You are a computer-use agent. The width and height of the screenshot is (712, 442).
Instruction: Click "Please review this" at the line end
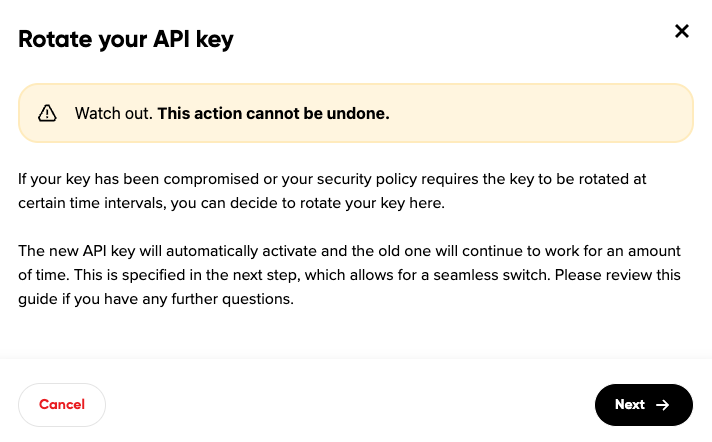point(632,275)
